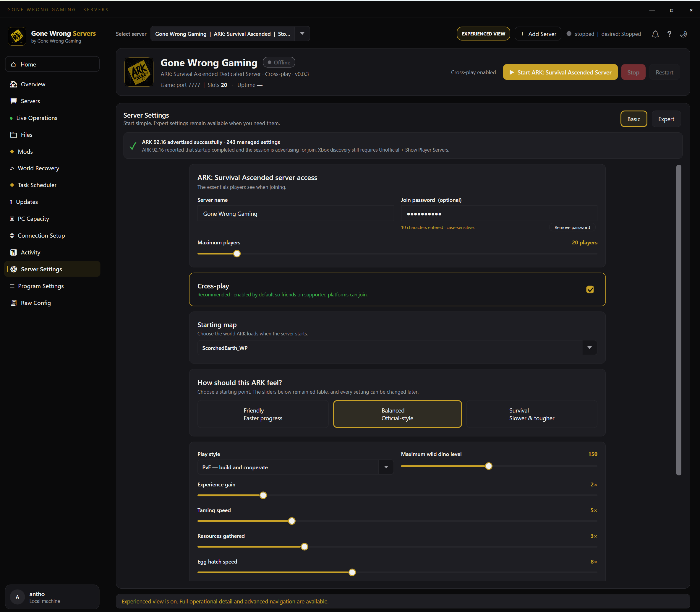Click the Connection Setup icon

(12, 235)
